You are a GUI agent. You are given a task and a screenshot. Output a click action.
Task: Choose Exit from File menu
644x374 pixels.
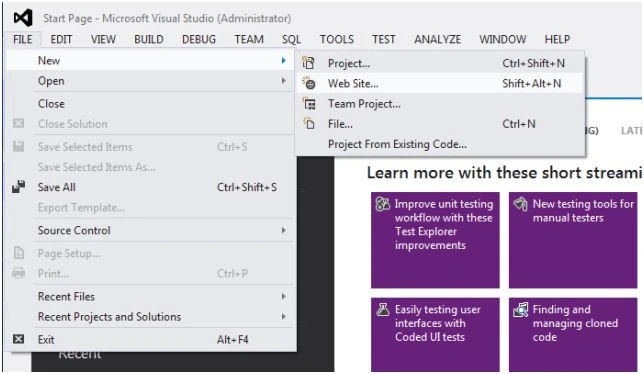pos(150,340)
